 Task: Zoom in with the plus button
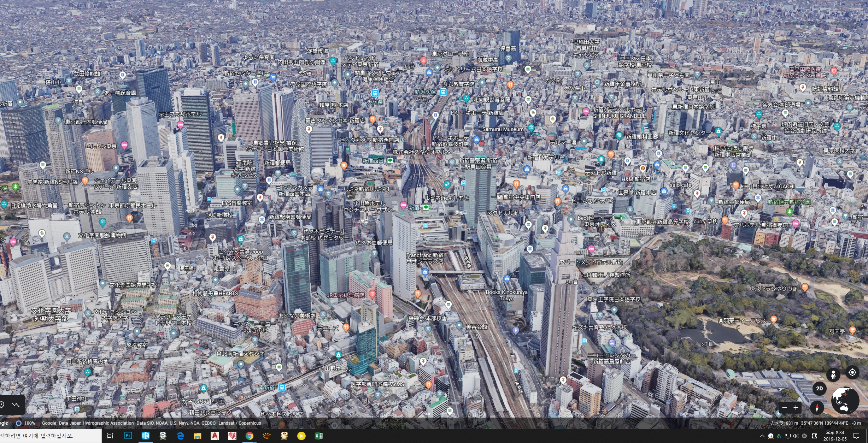coord(796,408)
